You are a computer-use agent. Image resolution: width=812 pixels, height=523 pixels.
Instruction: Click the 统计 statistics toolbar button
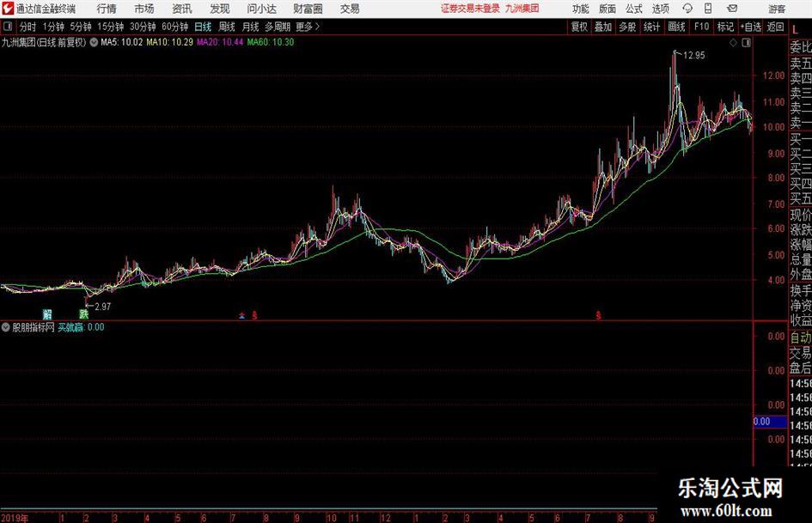point(652,27)
